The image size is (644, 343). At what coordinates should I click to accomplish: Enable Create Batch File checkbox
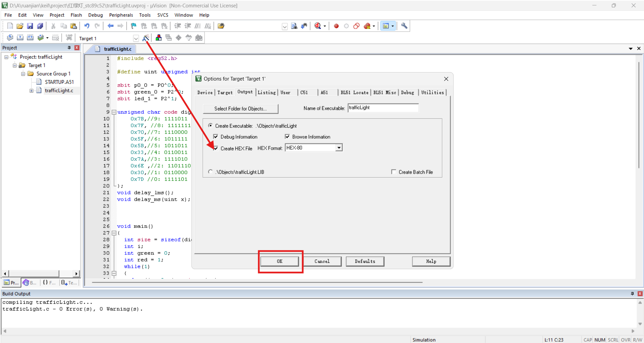(394, 171)
